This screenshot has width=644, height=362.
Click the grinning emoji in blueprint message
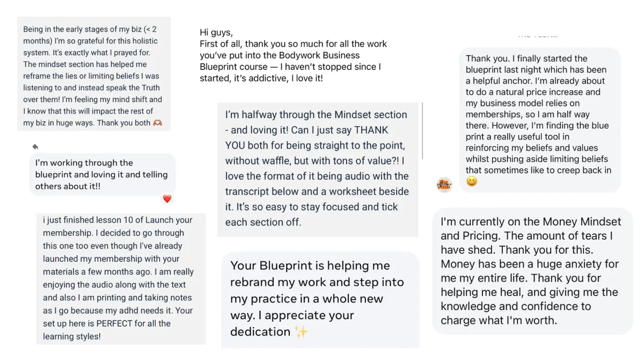(x=471, y=182)
